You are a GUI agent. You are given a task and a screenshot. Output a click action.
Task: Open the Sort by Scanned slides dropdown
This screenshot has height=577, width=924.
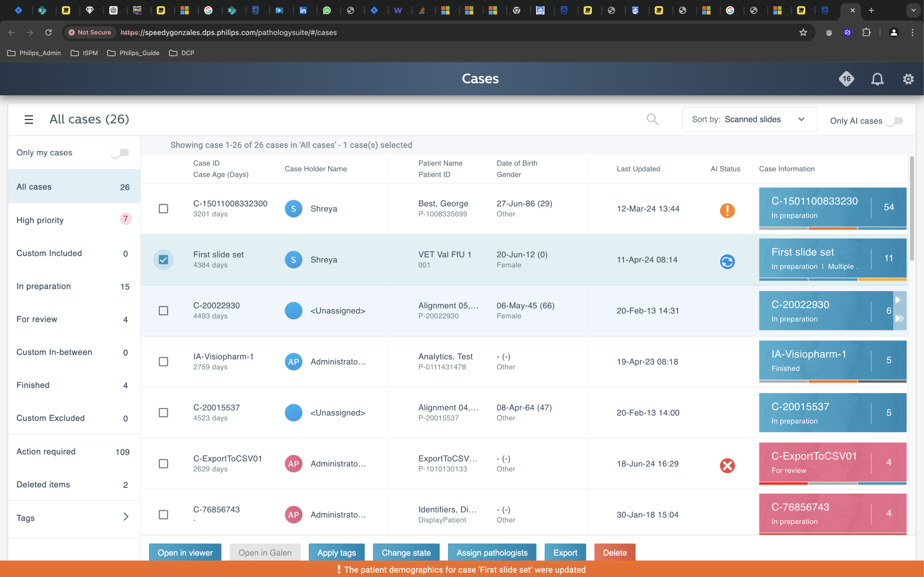(x=749, y=119)
